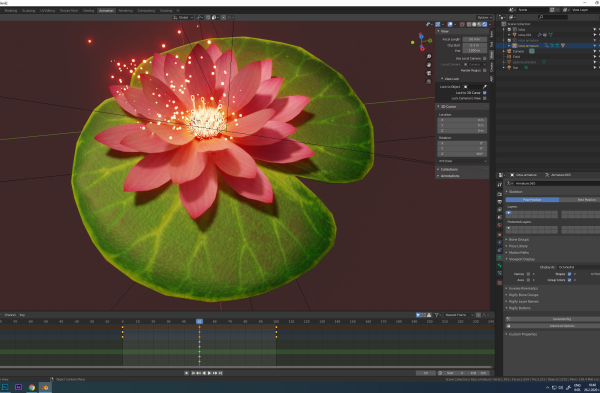Open the Output properties tab icon

(499, 202)
